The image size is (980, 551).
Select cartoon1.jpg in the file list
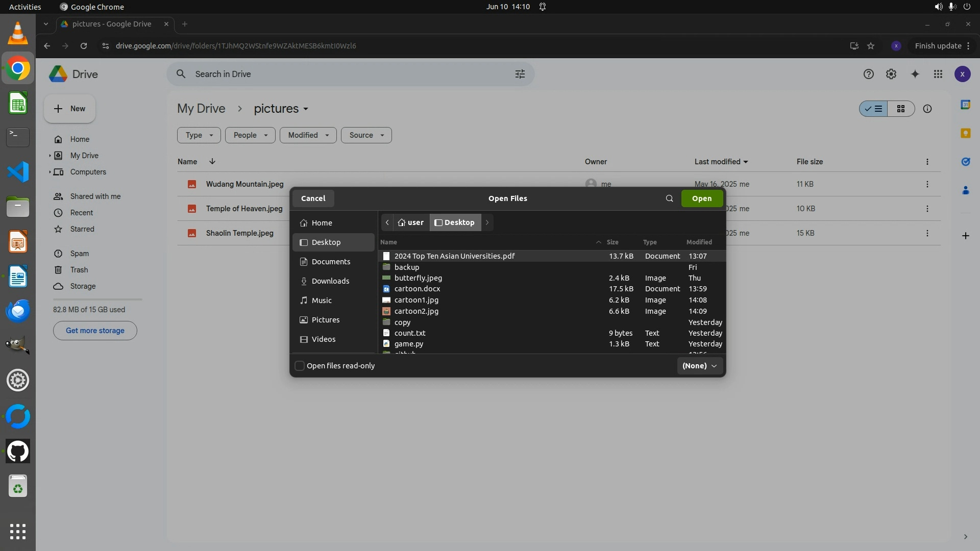click(x=416, y=300)
